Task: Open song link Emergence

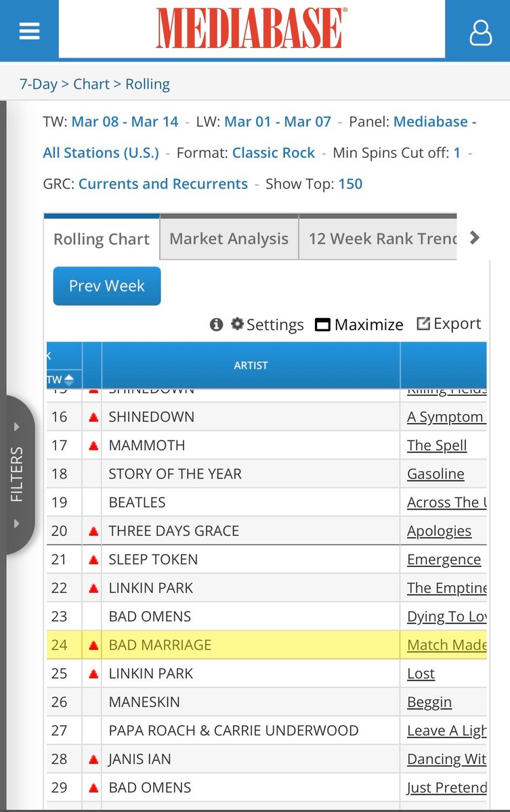Action: coord(444,560)
